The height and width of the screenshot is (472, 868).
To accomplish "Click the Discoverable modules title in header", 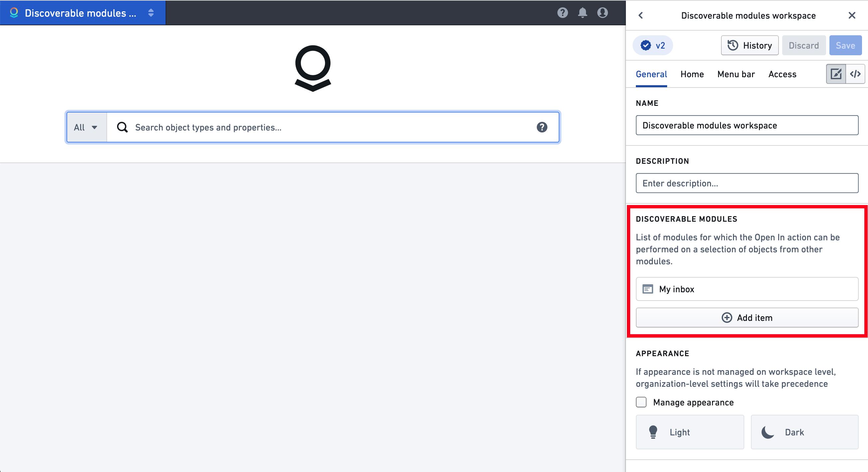I will 80,13.
